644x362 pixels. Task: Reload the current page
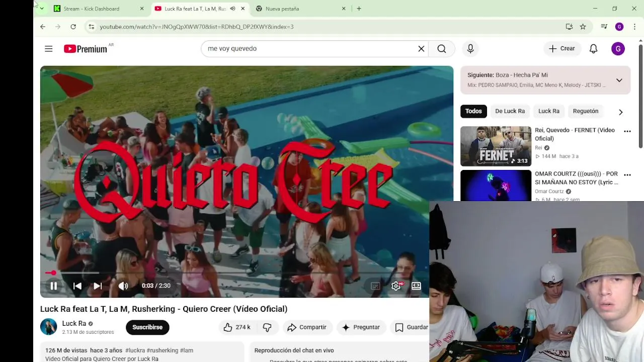[73, 27]
